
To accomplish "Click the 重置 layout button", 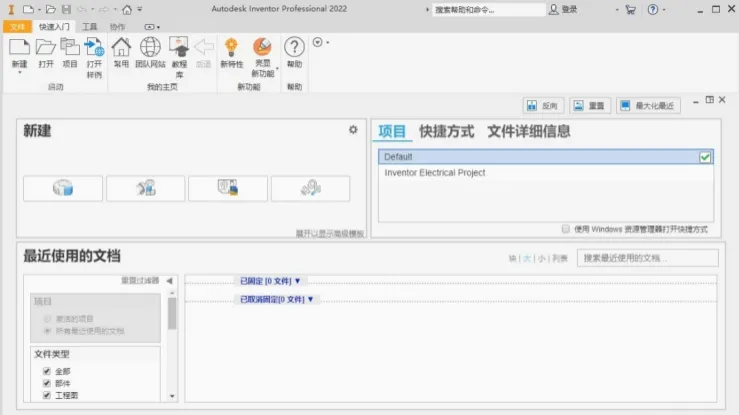I will pyautogui.click(x=590, y=106).
